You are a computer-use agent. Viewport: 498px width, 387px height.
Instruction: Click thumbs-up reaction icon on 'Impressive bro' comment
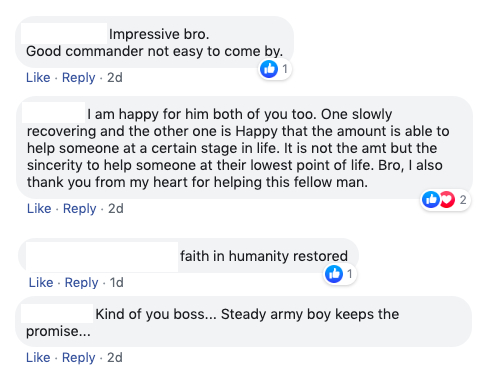269,69
